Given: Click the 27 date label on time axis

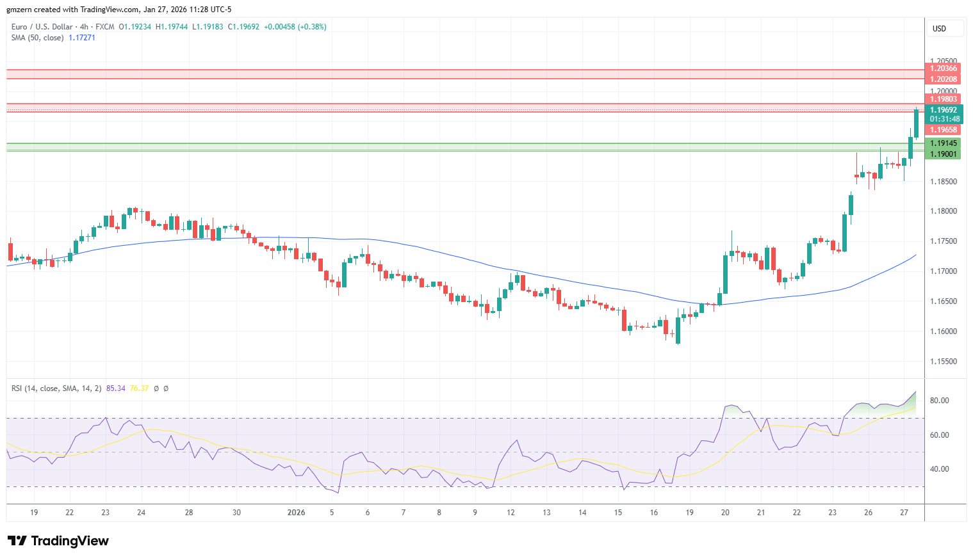Looking at the screenshot, I should tap(904, 513).
